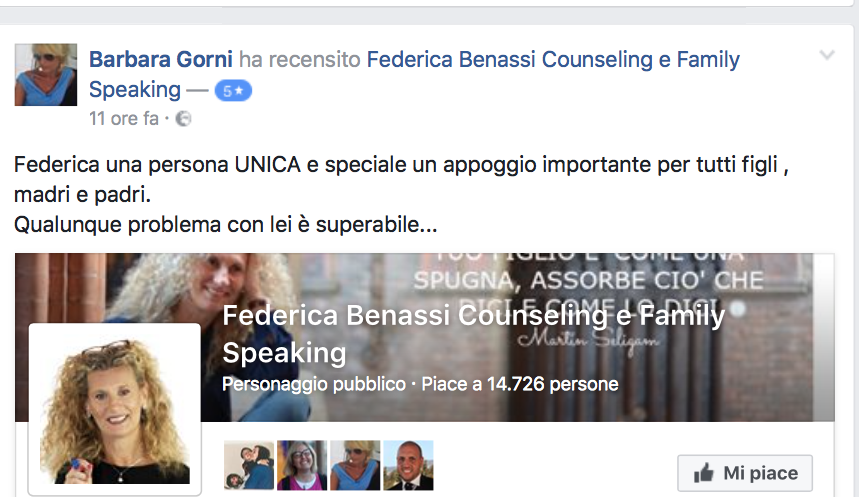This screenshot has height=497, width=859.
Task: Click the Mi piace button
Action: [745, 473]
